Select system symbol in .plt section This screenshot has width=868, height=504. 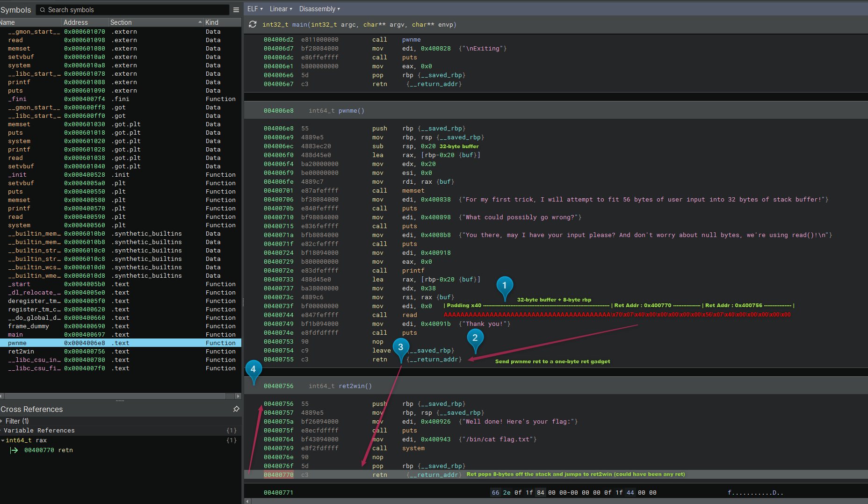121,225
